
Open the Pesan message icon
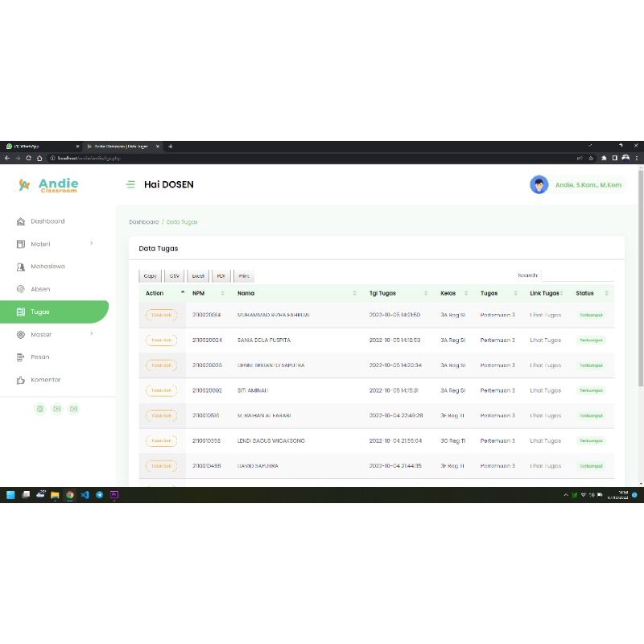click(21, 357)
